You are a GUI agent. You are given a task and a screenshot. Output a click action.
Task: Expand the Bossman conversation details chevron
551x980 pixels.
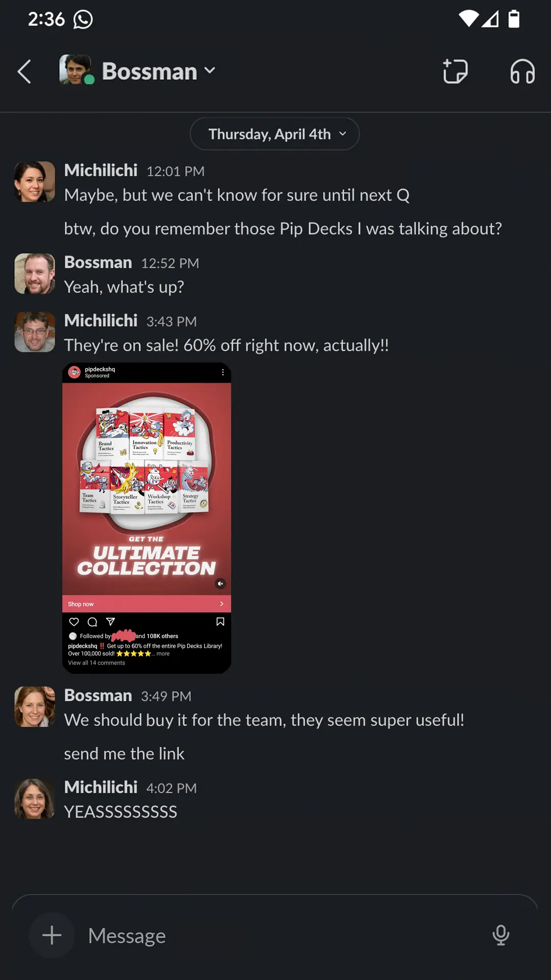click(210, 71)
